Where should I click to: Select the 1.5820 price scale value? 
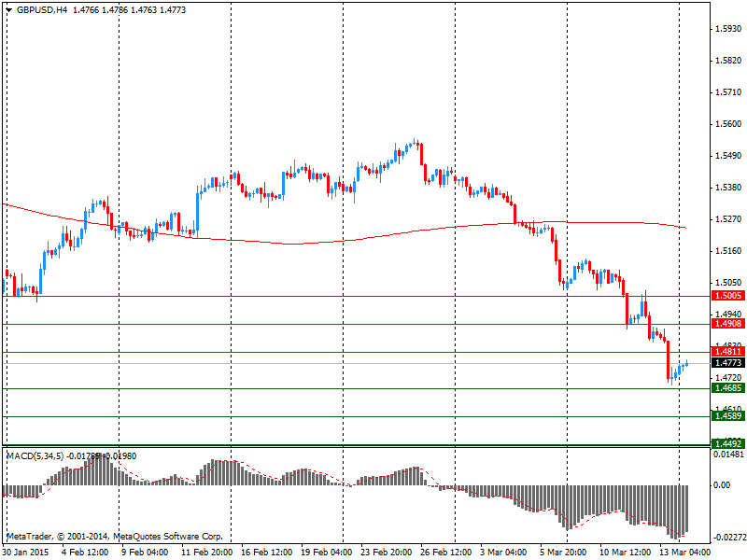pos(728,61)
